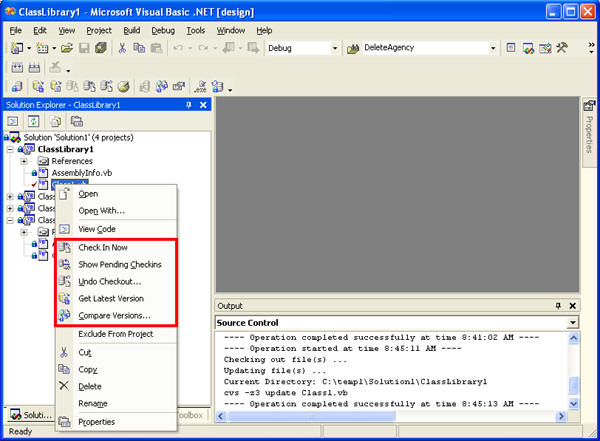The width and height of the screenshot is (600, 441).
Task: Click the hammer and wrench Toolbox icon
Action: pos(562,48)
